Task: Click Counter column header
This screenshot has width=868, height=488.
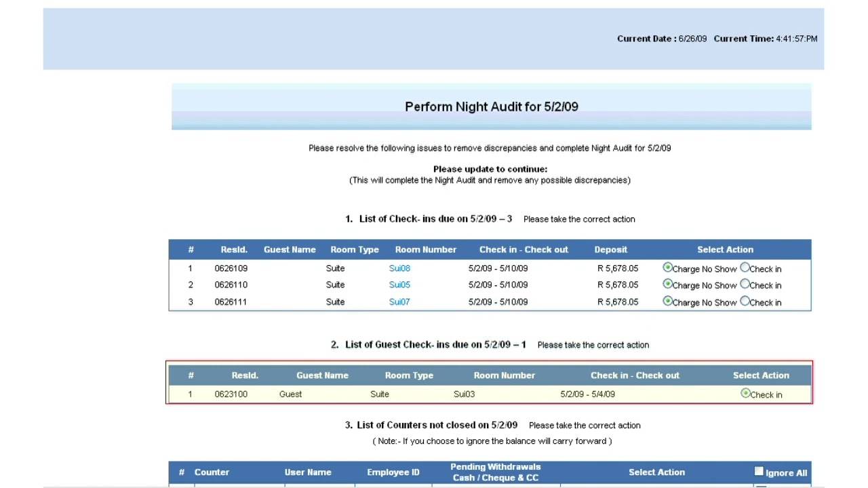Action: coord(212,472)
